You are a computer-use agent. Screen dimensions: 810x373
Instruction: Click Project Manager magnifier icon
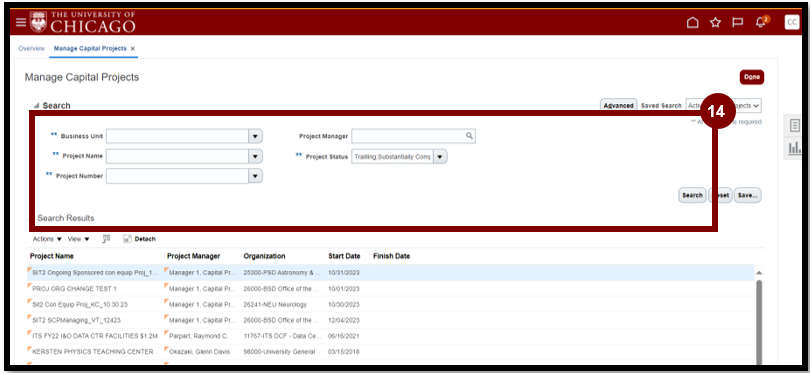coord(469,136)
